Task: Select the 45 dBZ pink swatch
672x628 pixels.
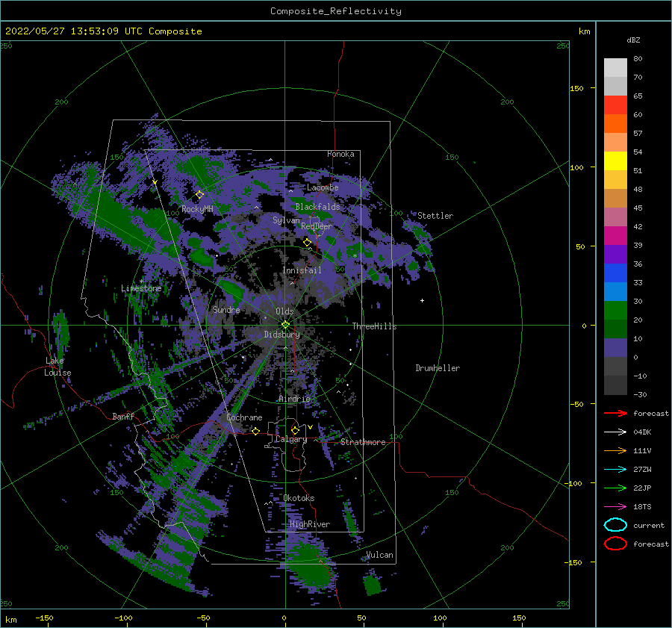Action: (615, 217)
